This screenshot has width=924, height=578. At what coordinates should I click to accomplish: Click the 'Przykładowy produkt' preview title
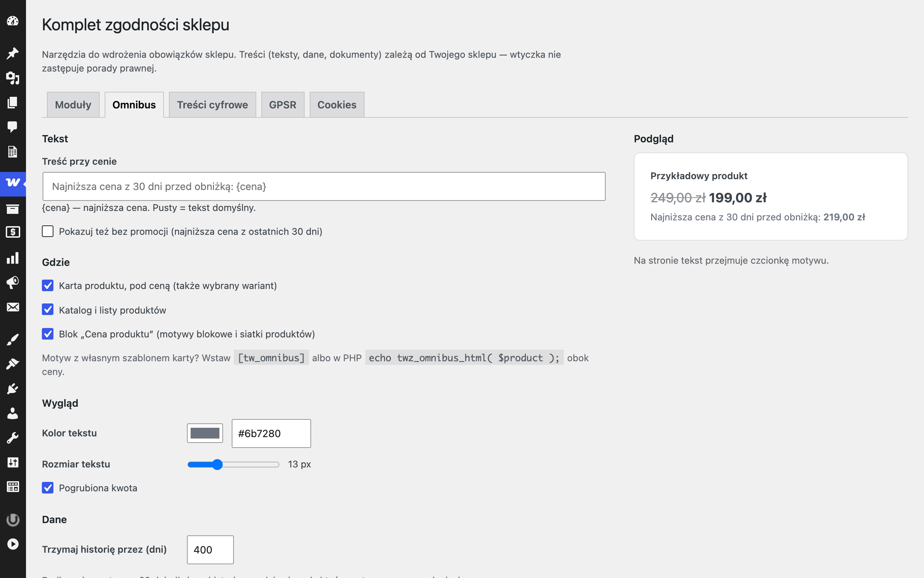699,176
